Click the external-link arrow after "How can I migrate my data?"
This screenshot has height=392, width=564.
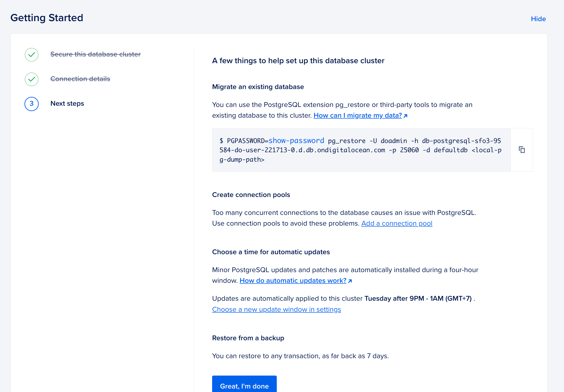click(x=406, y=115)
